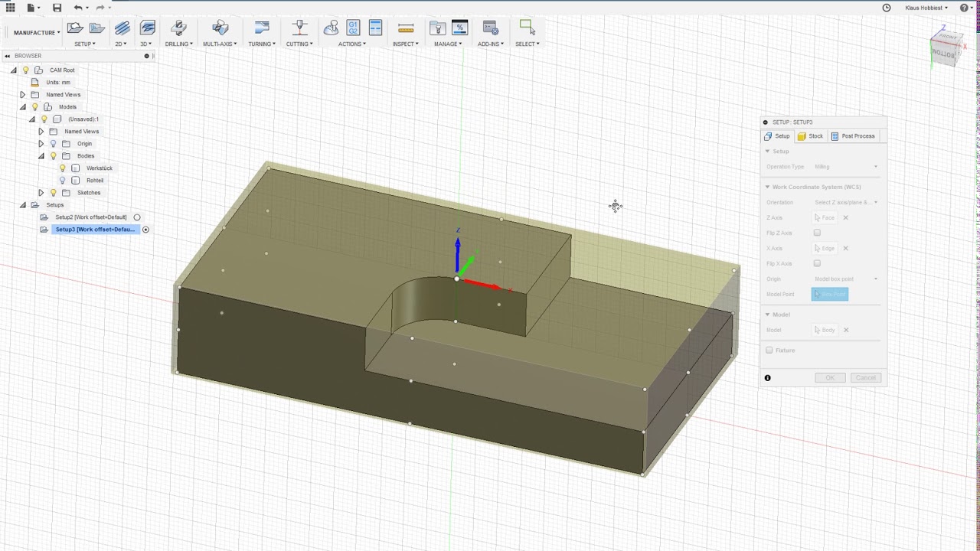Click the Scripts and Add-Ins icon
This screenshot has width=980, height=551.
click(491, 28)
